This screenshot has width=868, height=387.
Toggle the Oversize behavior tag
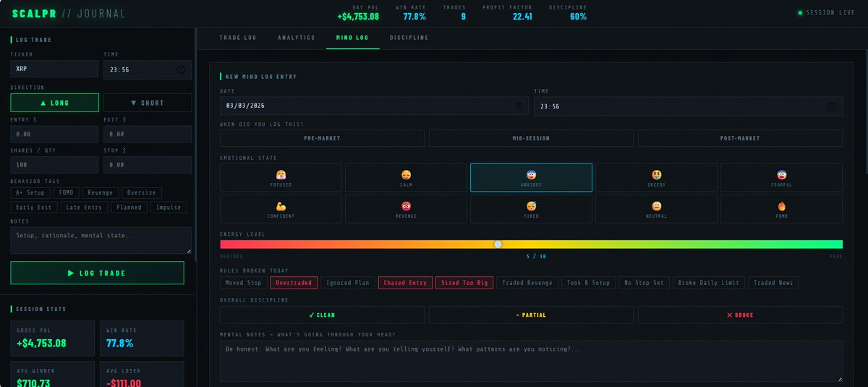142,192
